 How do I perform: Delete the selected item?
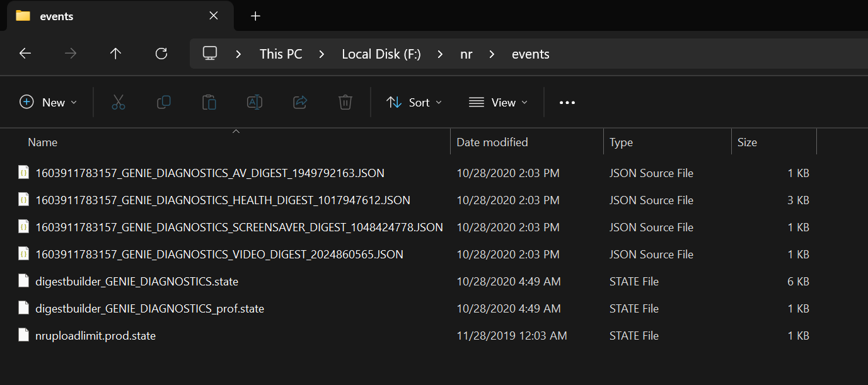coord(345,102)
